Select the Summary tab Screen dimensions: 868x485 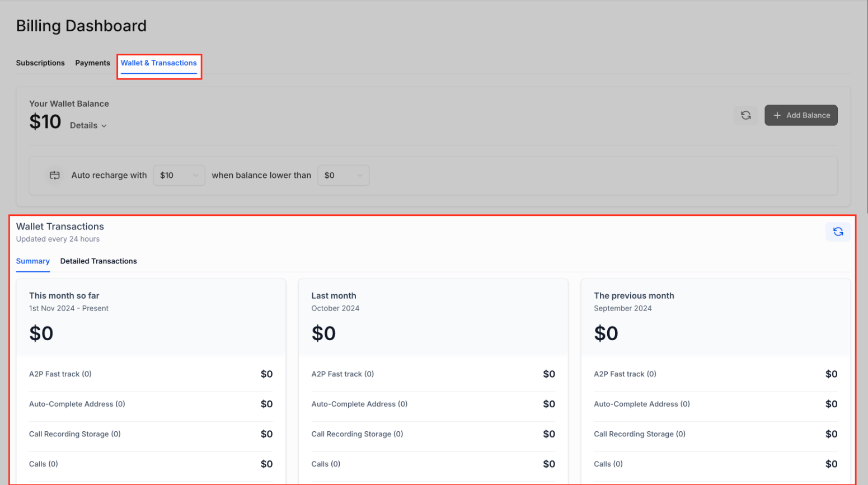[32, 261]
